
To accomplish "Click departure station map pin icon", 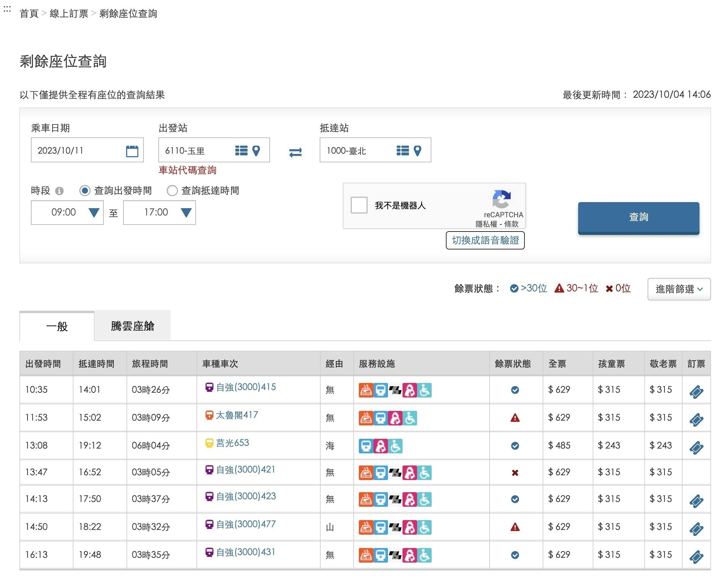I will [256, 151].
